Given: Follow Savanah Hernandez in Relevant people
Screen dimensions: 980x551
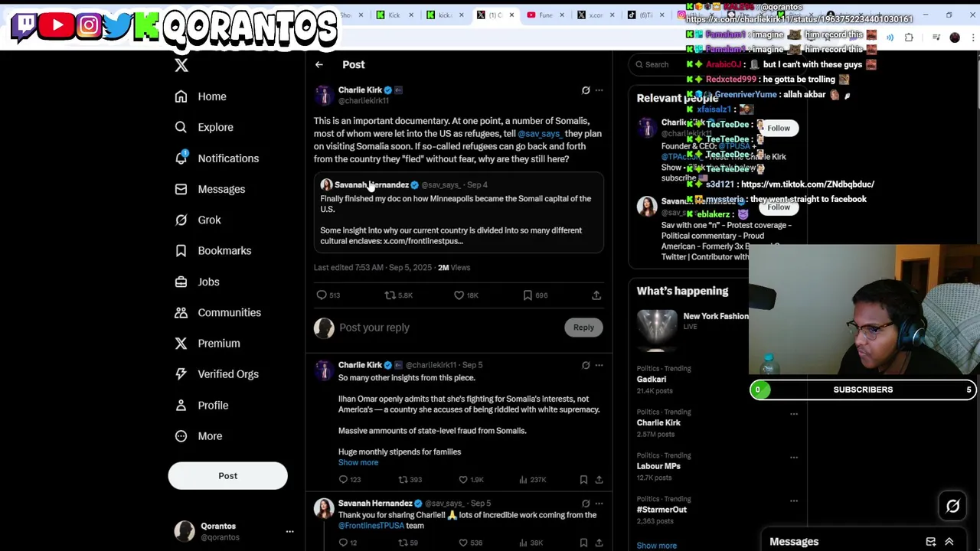Looking at the screenshot, I should [779, 207].
